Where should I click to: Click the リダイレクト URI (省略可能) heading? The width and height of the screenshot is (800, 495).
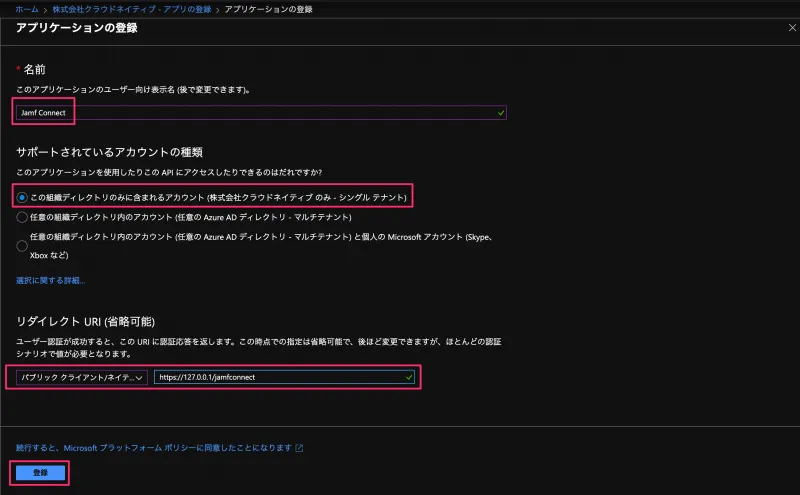tap(85, 321)
